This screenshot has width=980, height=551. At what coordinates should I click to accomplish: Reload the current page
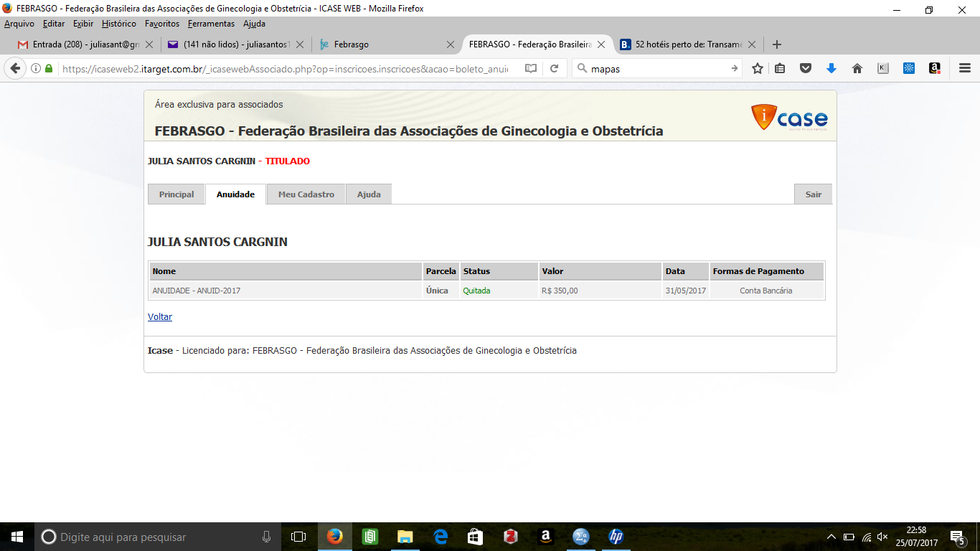point(554,69)
